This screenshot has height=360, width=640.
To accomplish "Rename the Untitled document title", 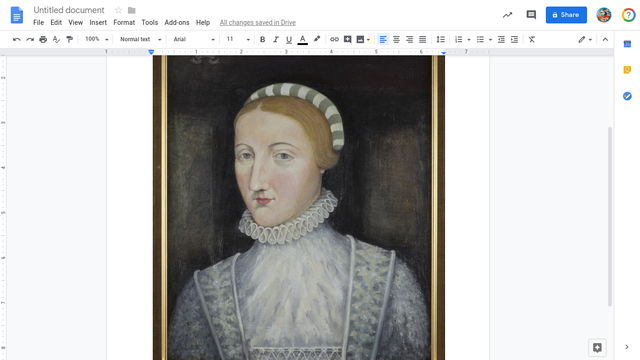I will tap(69, 10).
